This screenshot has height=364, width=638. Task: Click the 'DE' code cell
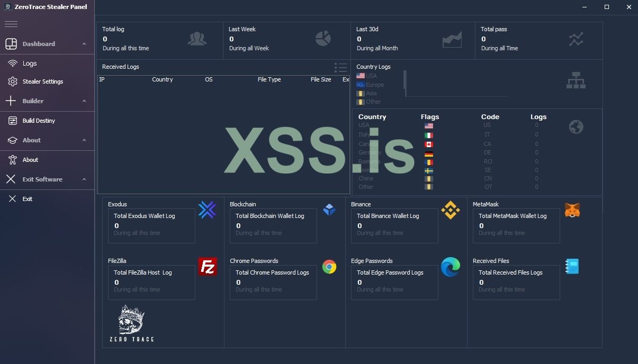point(487,152)
